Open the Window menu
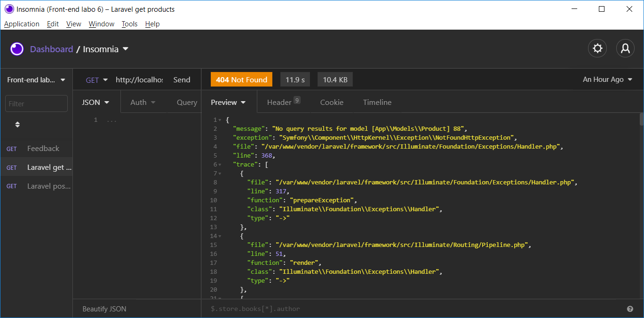Image resolution: width=644 pixels, height=318 pixels. tap(102, 24)
